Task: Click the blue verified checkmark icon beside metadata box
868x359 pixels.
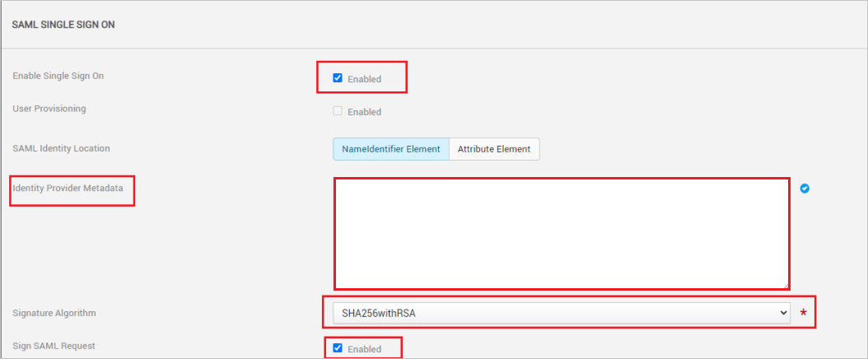Action: pyautogui.click(x=805, y=189)
